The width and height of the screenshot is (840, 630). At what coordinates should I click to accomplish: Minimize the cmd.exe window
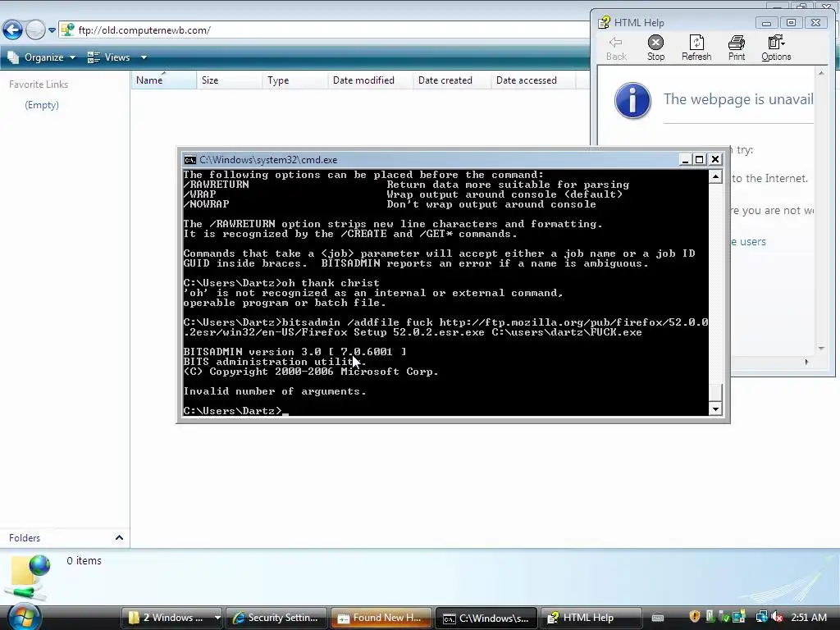(685, 160)
